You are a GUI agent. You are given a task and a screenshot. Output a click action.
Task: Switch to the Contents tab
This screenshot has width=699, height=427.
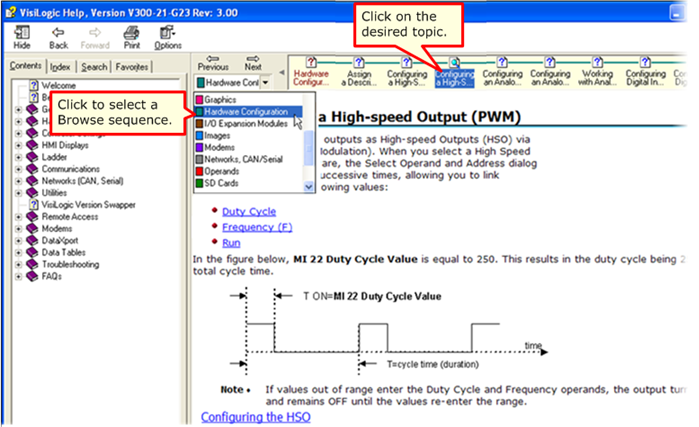click(25, 66)
